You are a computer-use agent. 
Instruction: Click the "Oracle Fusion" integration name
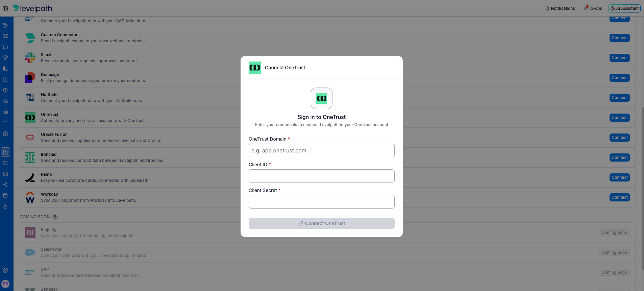[x=54, y=135]
